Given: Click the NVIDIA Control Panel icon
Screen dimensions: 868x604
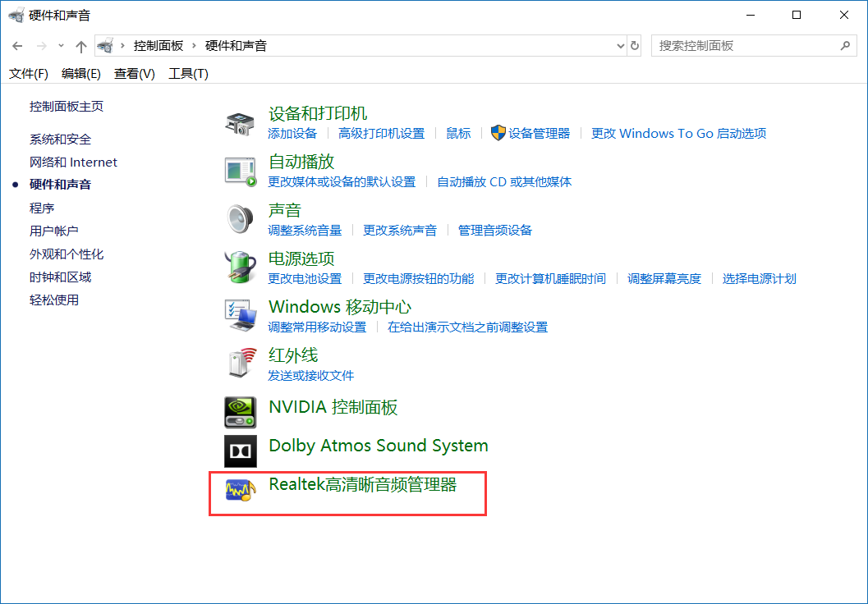Looking at the screenshot, I should [x=241, y=412].
